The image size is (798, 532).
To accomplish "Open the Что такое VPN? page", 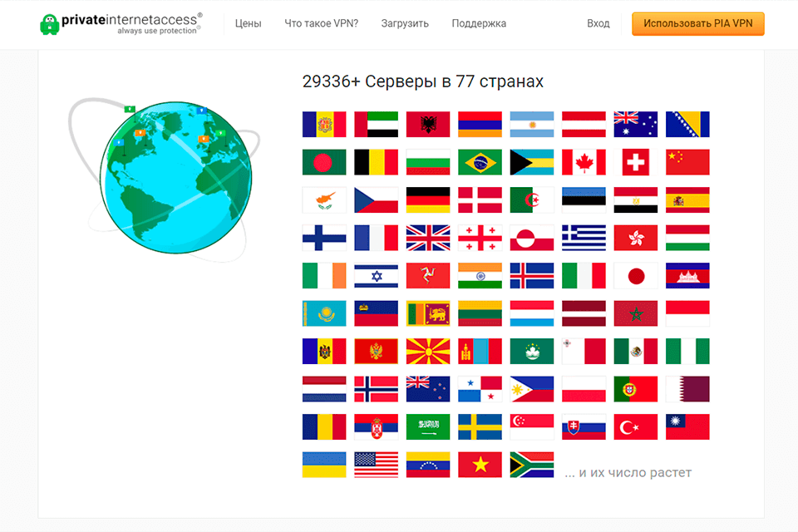I will pos(321,23).
